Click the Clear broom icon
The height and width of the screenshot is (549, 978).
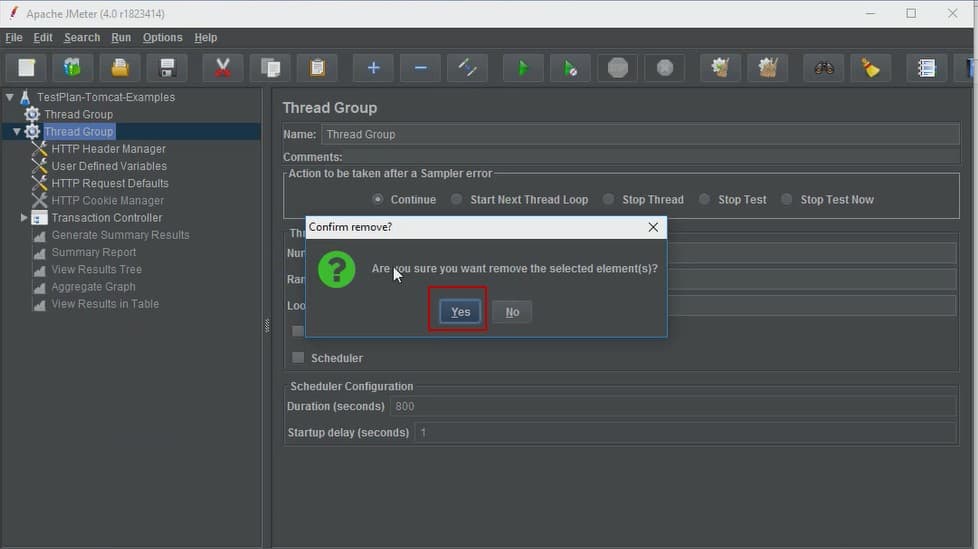pos(871,68)
